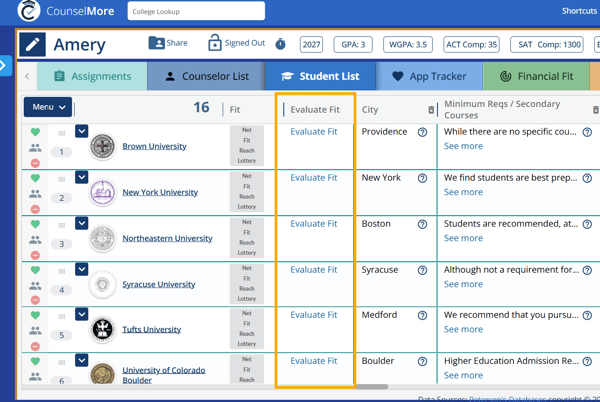Open the Assignments tab
600x402 pixels.
[92, 76]
